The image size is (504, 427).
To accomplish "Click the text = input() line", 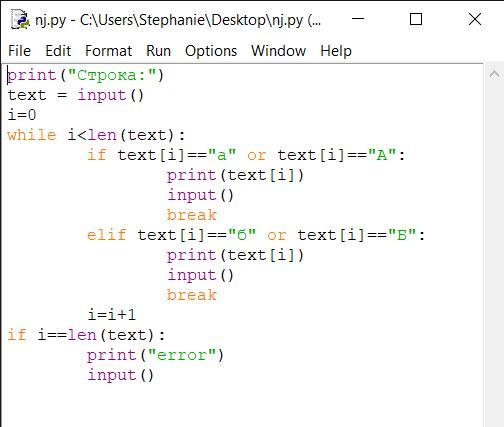I will pos(76,95).
